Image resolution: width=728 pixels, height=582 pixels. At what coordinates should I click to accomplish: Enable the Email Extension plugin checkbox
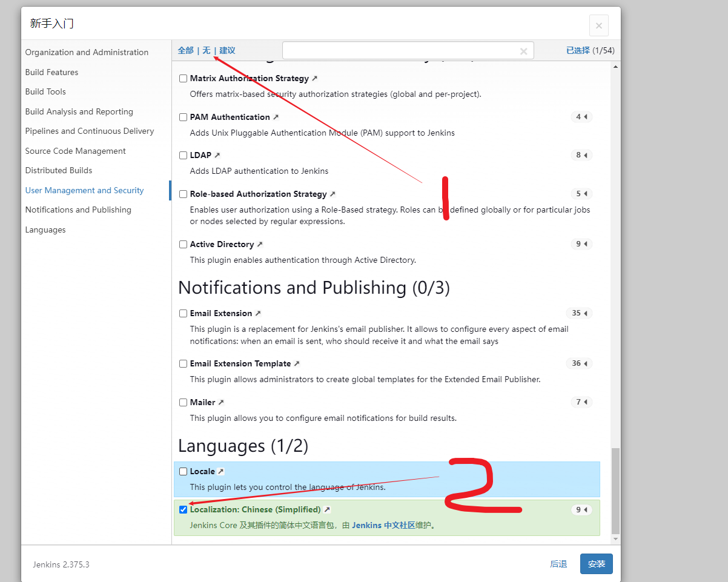click(x=183, y=314)
